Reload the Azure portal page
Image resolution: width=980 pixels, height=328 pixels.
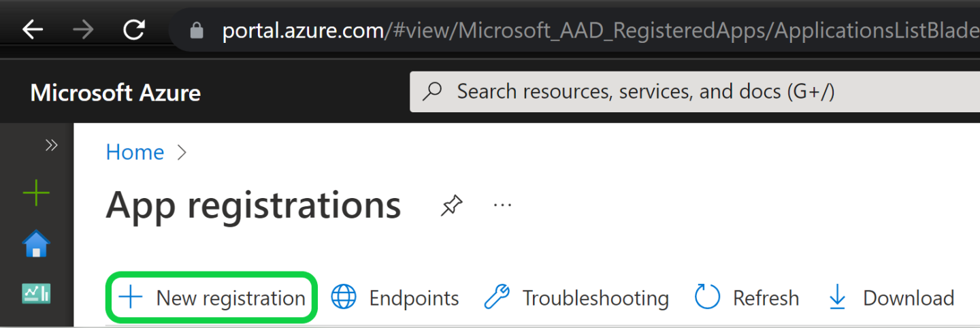134,30
